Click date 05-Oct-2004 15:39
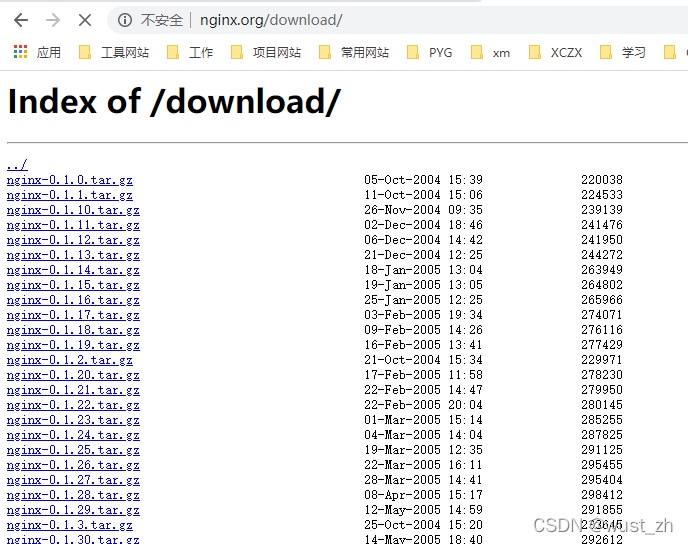 (x=423, y=179)
